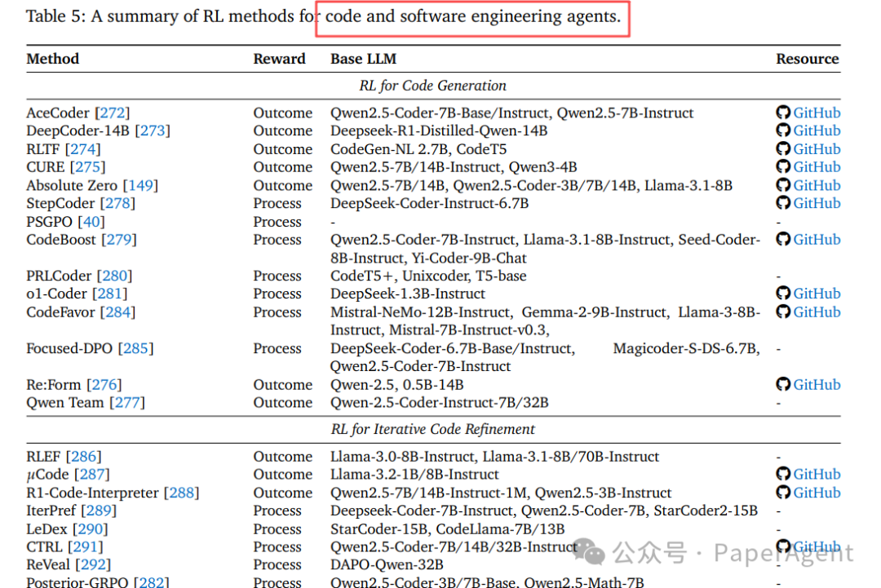Open GitHub link text for StepCoder
Image resolution: width=881 pixels, height=588 pixels.
(x=817, y=203)
